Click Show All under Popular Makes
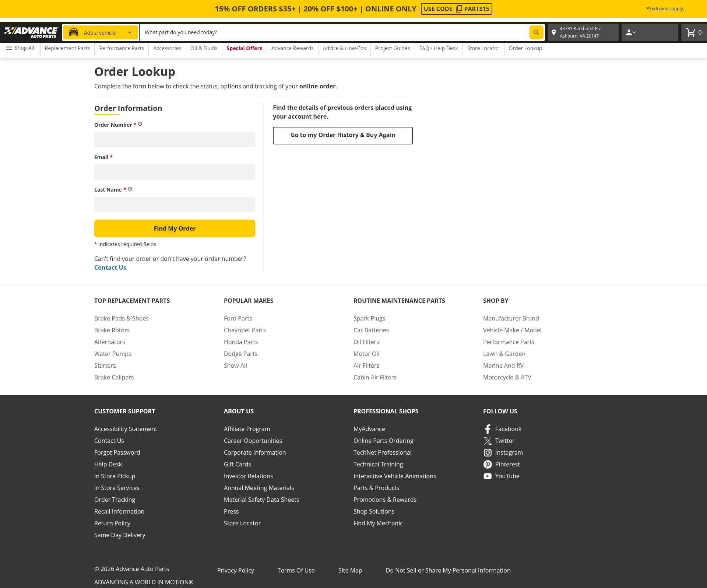This screenshot has height=588, width=707. point(235,365)
